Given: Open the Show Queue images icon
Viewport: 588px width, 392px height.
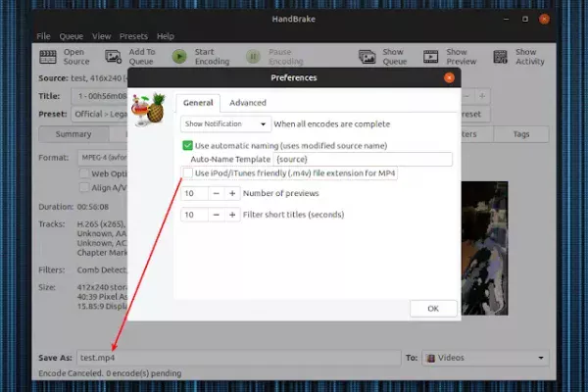Looking at the screenshot, I should point(367,57).
